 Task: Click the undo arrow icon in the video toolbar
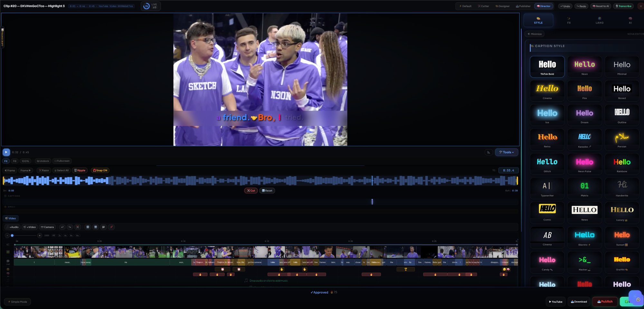pos(62,227)
